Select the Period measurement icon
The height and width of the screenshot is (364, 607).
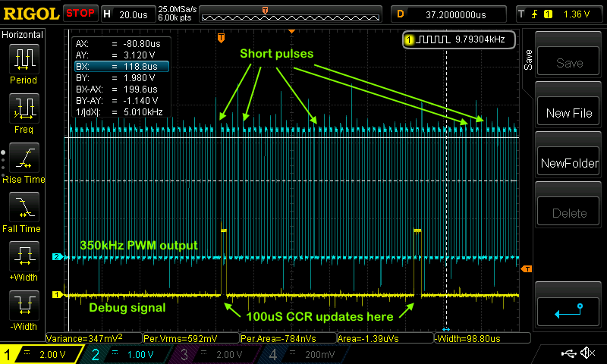pos(24,59)
